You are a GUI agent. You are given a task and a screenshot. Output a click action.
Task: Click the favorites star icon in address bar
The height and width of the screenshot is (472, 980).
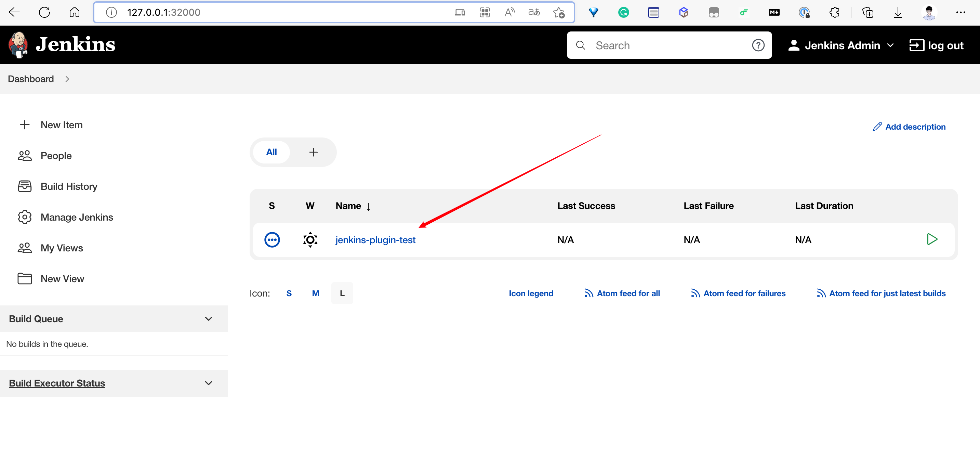[558, 12]
